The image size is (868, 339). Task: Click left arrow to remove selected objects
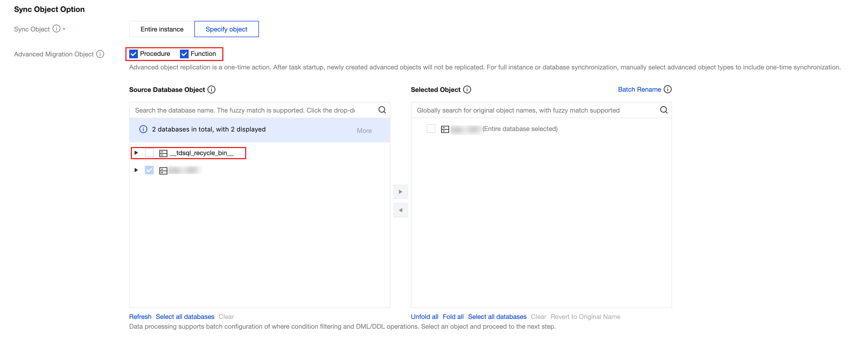(x=400, y=210)
